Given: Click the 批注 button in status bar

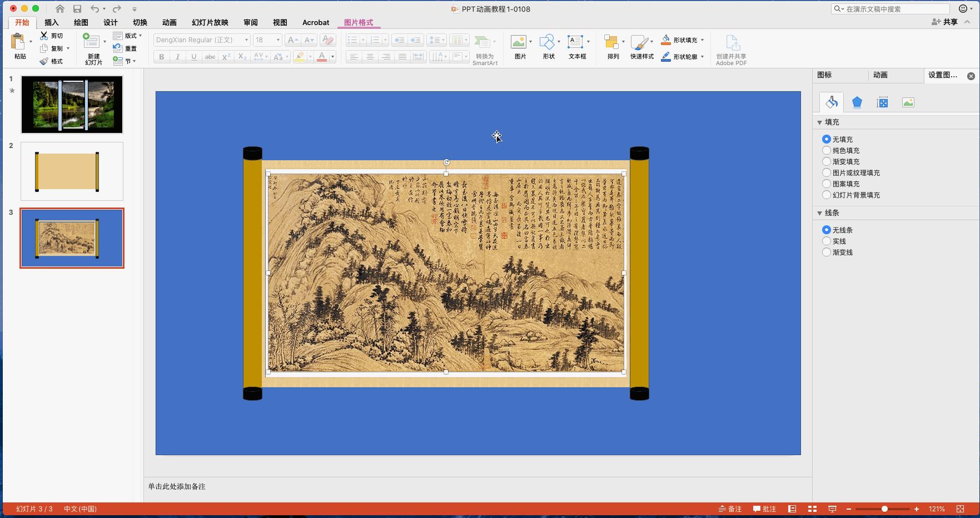Looking at the screenshot, I should coord(765,509).
